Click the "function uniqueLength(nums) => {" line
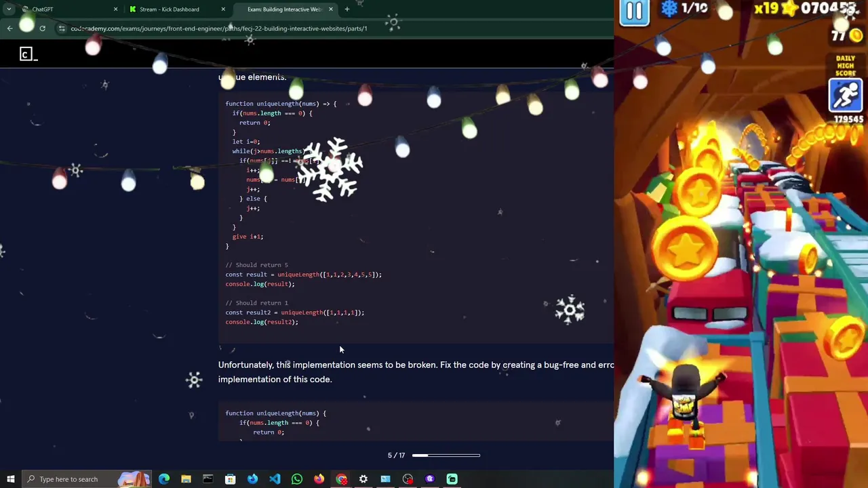 click(281, 104)
